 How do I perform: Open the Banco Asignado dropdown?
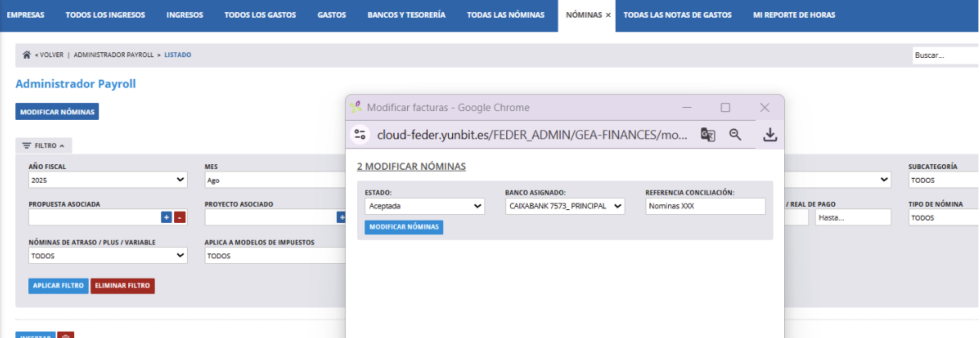565,207
